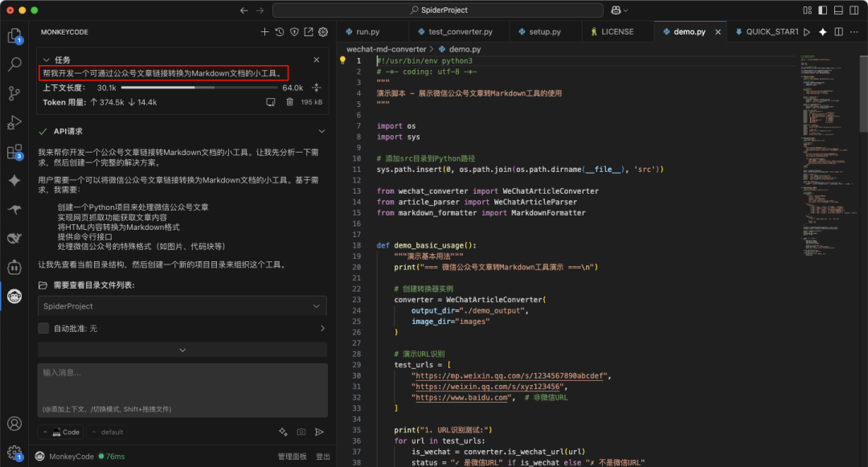
Task: Click the shield security icon in MonkeyCode panel
Action: [x=294, y=32]
